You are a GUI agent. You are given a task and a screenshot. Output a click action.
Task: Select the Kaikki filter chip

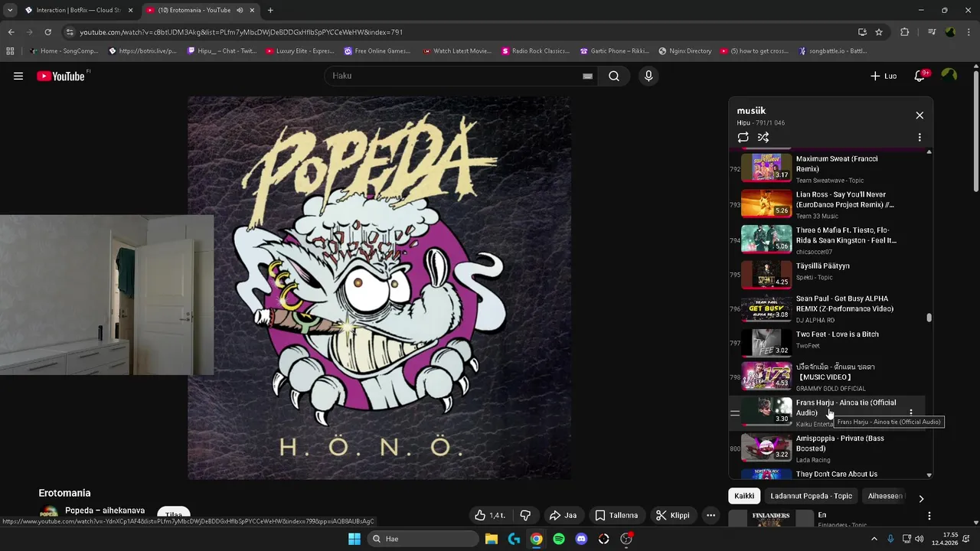tap(744, 496)
